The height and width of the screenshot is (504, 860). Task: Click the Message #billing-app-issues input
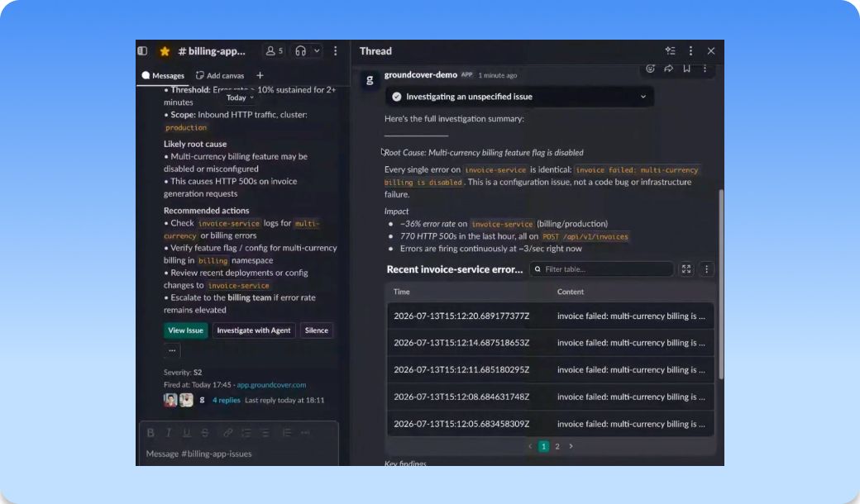coord(239,454)
